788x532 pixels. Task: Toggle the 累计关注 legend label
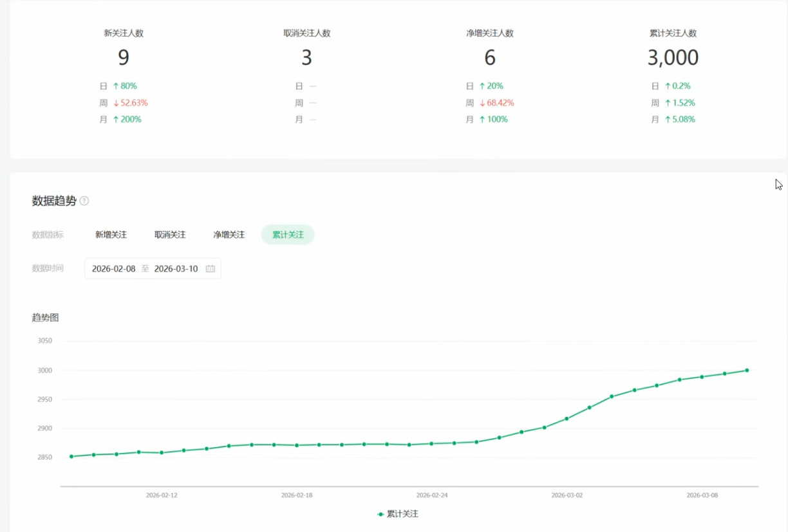tap(402, 514)
